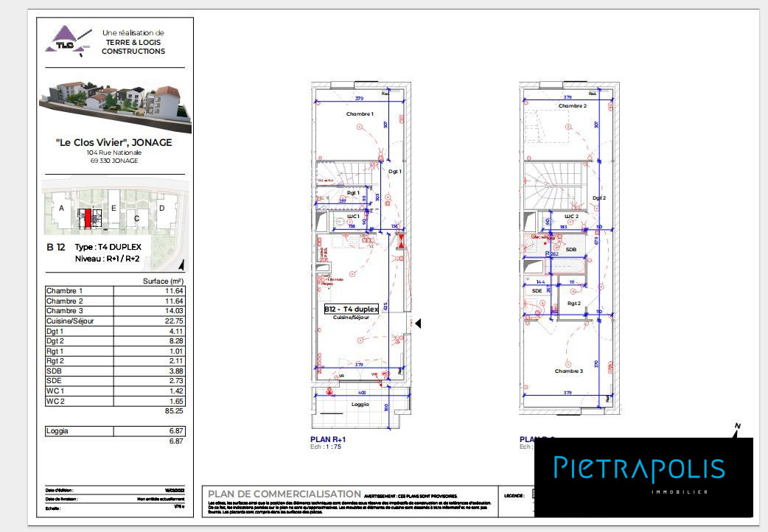Screen dimensions: 768x532
Task: Click the SDB bathroom label on R+2
Action: point(570,250)
